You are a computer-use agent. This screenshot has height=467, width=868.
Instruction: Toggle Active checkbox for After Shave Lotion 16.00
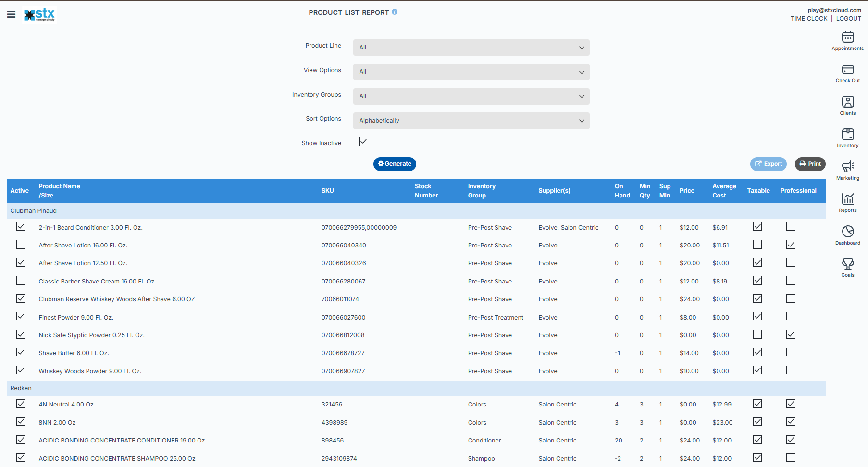coord(21,245)
